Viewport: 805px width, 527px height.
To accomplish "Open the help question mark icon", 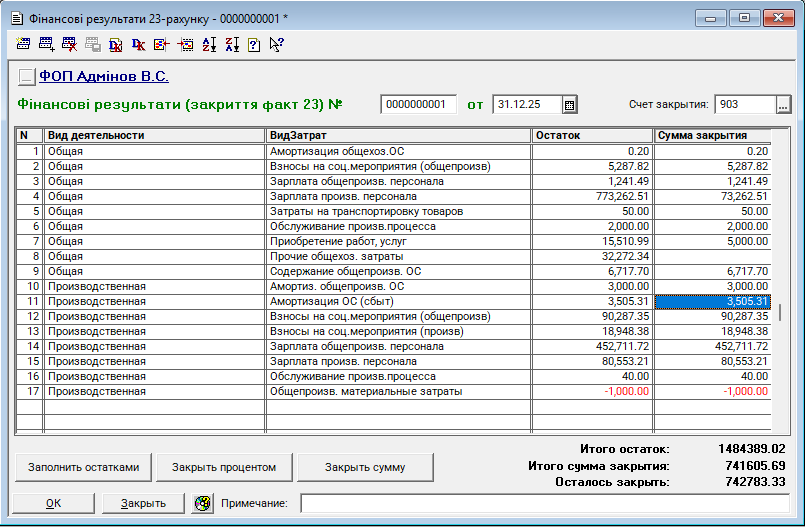I will click(x=254, y=44).
